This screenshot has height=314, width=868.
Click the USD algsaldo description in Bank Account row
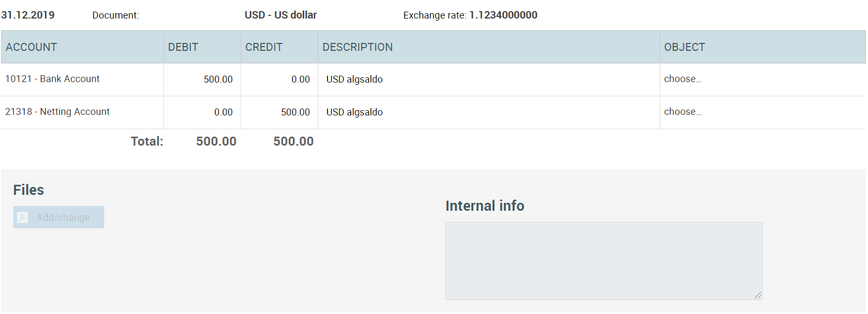[x=354, y=79]
